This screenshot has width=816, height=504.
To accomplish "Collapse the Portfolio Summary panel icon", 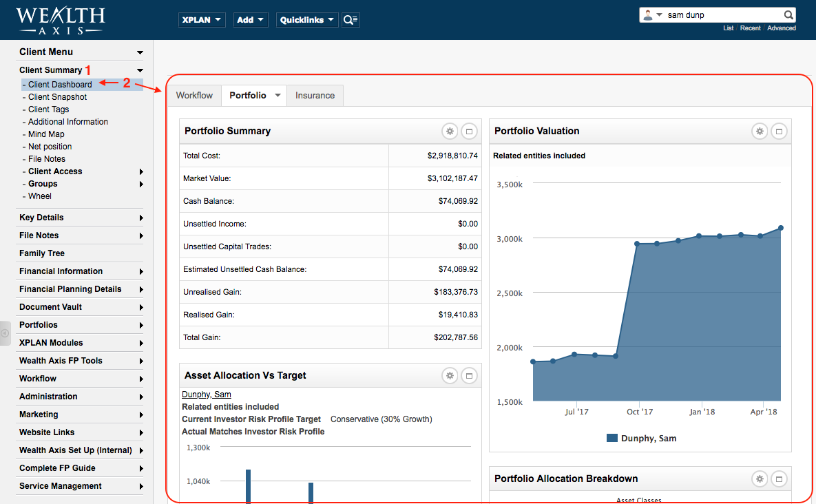I will [469, 131].
